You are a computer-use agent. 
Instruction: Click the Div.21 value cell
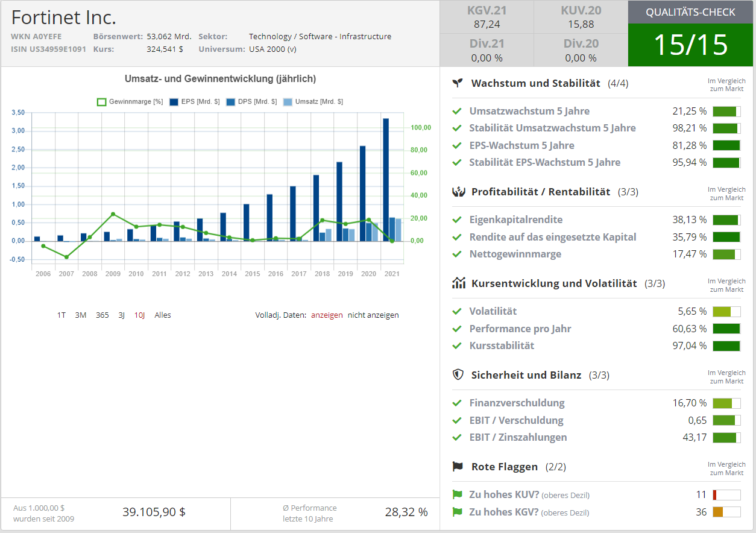487,50
